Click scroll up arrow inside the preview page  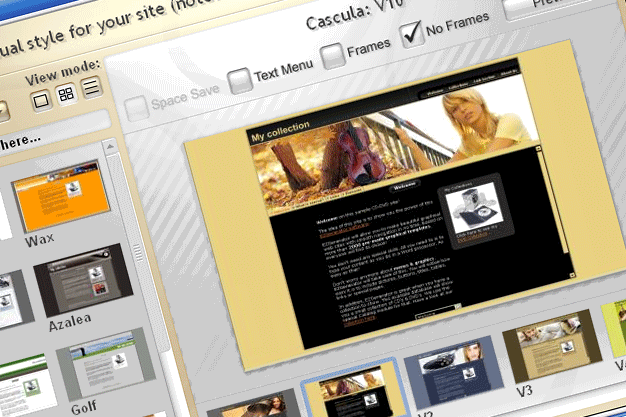click(538, 148)
